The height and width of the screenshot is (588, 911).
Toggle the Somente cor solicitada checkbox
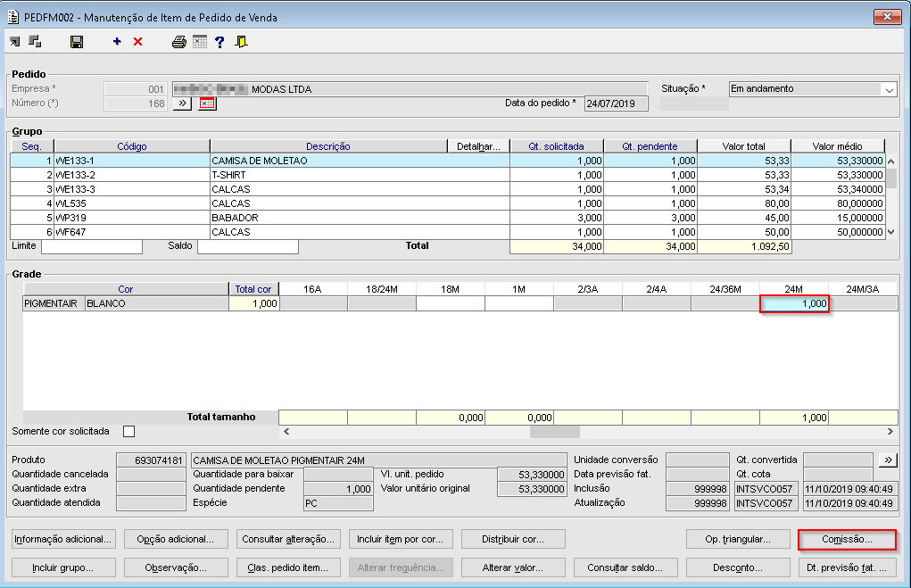[x=129, y=432]
